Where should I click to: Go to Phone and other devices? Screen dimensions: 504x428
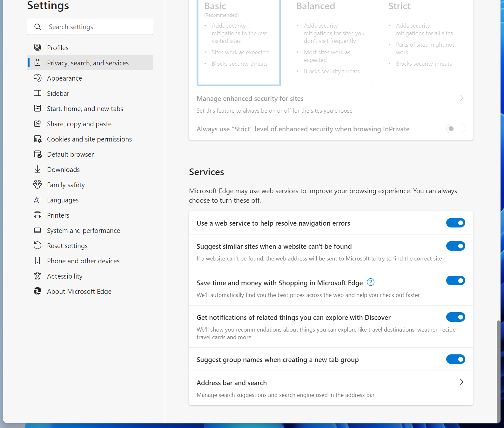pyautogui.click(x=90, y=261)
